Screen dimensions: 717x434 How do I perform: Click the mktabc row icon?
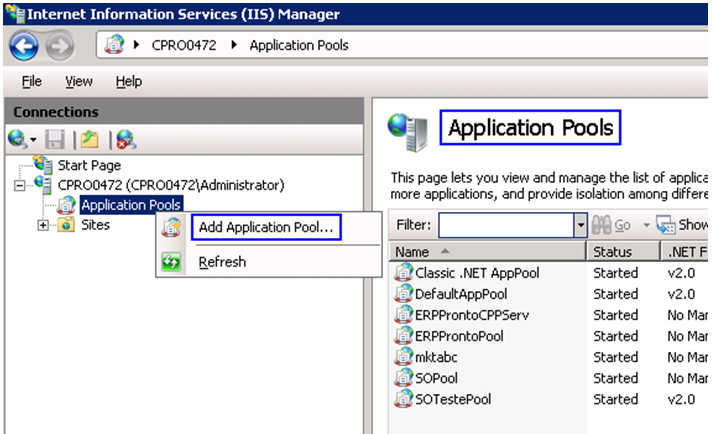pos(404,357)
